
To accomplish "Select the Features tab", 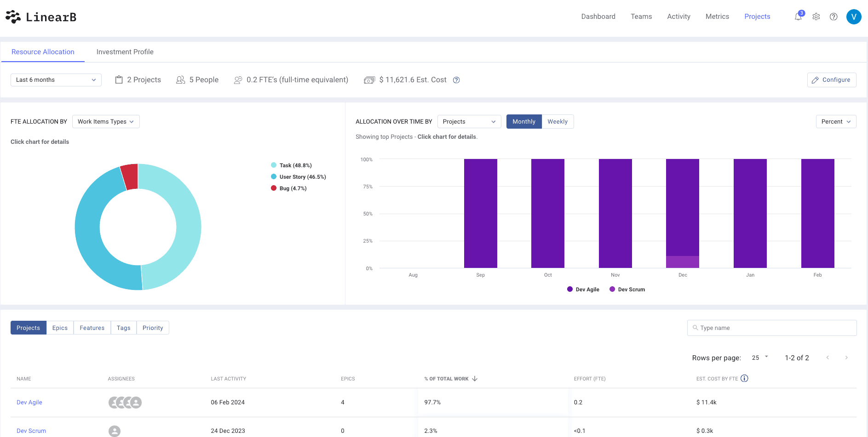I will pyautogui.click(x=92, y=328).
